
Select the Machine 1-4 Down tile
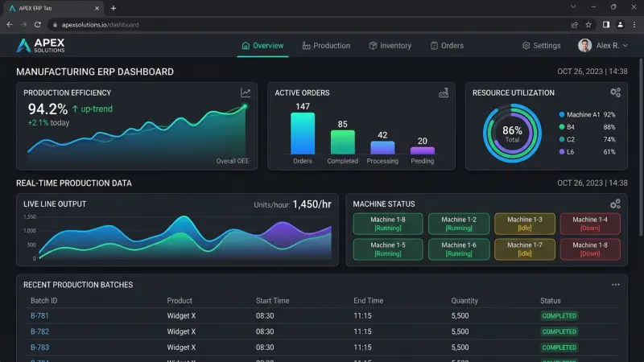point(590,224)
